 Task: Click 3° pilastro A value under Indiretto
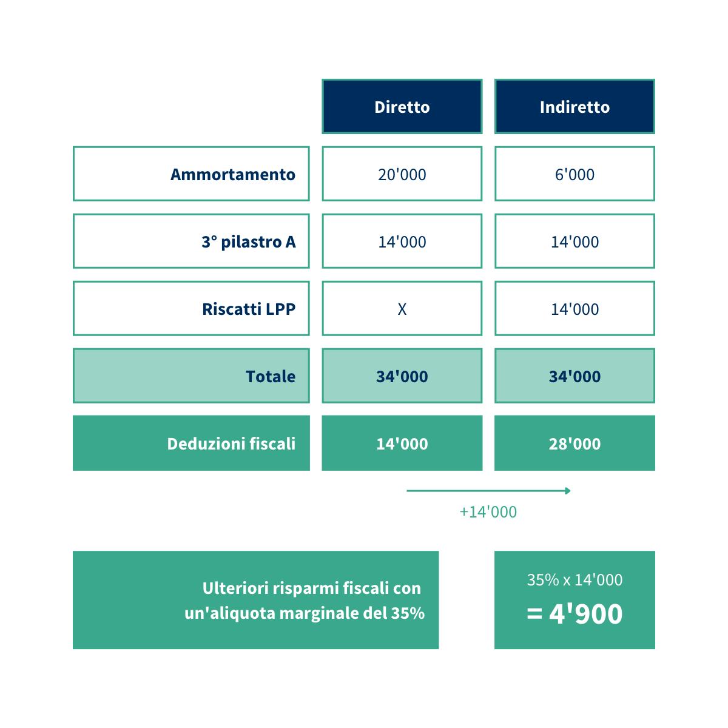pyautogui.click(x=575, y=241)
